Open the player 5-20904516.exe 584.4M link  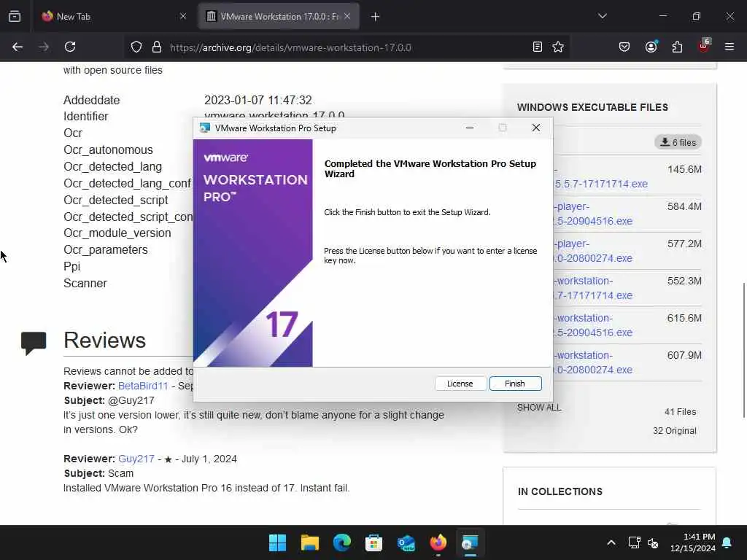593,214
